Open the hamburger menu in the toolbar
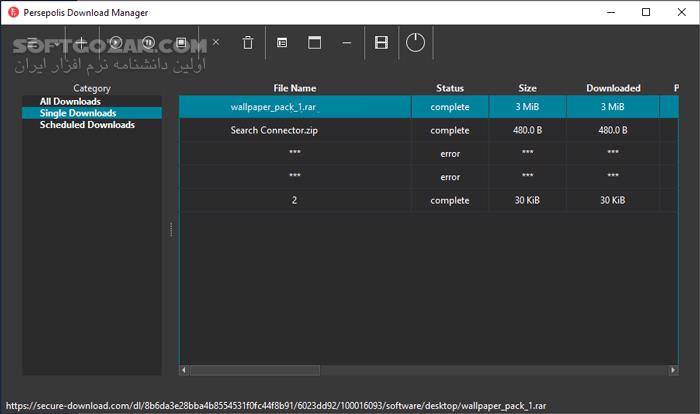The width and height of the screenshot is (700, 414). 33,43
